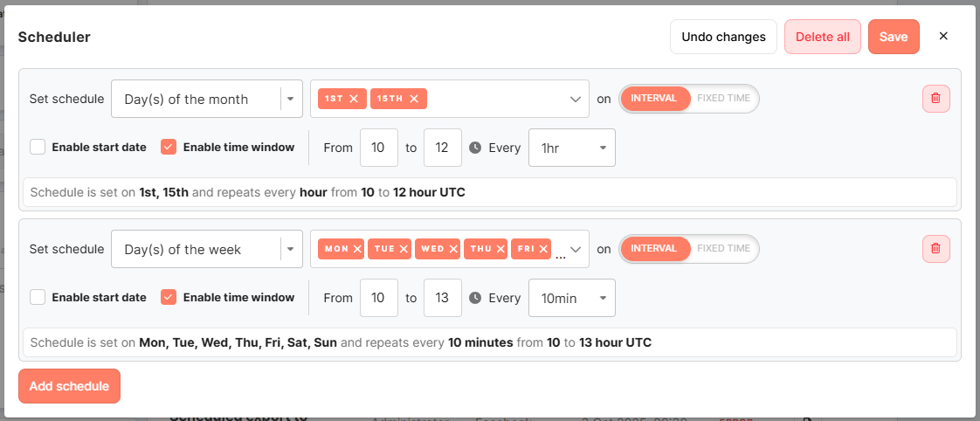This screenshot has height=421, width=980.
Task: Delete the first schedule with trash icon
Action: coord(935,99)
